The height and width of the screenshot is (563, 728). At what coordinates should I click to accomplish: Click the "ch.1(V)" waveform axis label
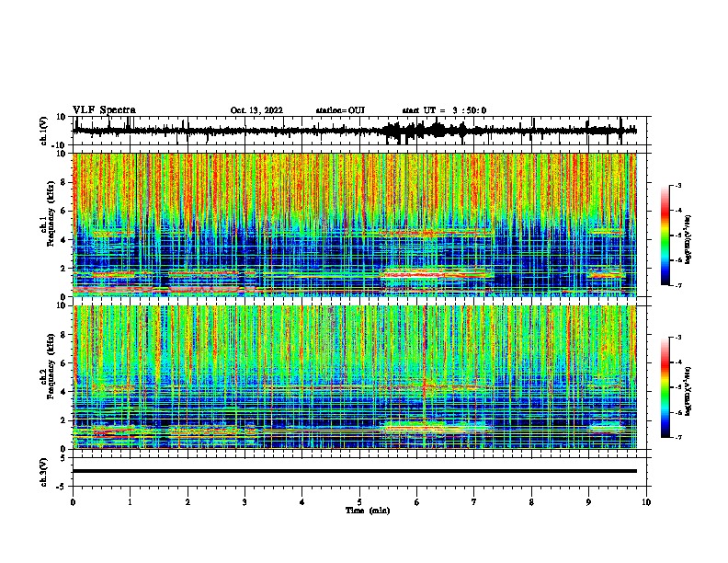[44, 131]
